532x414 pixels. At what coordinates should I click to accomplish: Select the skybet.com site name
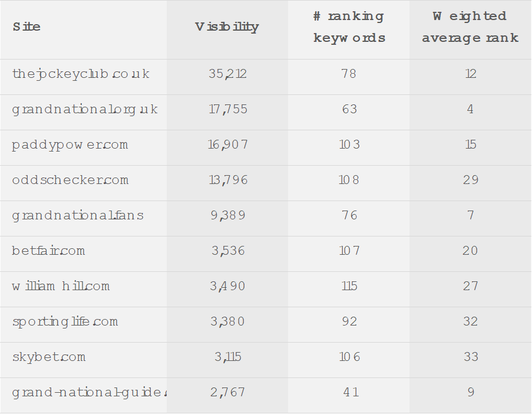49,357
